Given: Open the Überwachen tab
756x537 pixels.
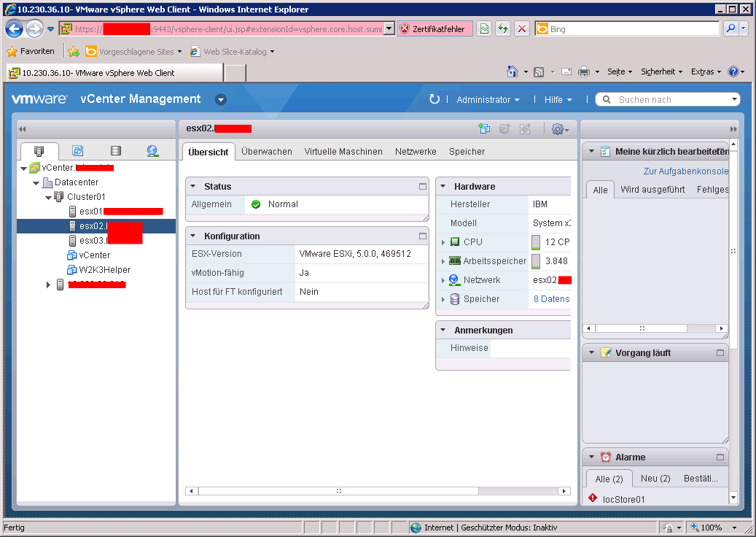Looking at the screenshot, I should click(267, 152).
